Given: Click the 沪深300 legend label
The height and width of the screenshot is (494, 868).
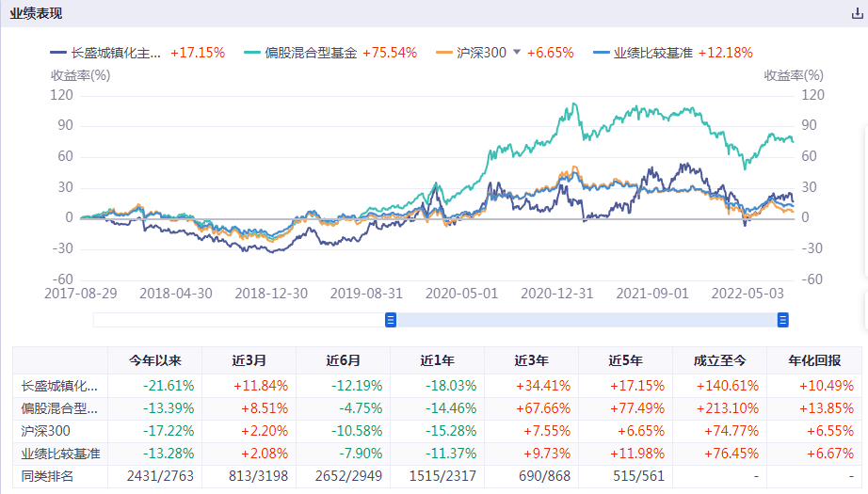Looking at the screenshot, I should [x=481, y=53].
